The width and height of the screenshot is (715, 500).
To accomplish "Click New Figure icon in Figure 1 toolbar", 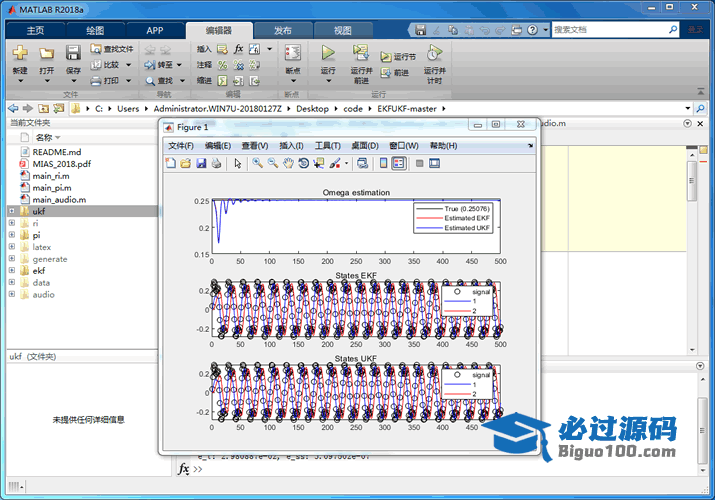I will coord(171,163).
